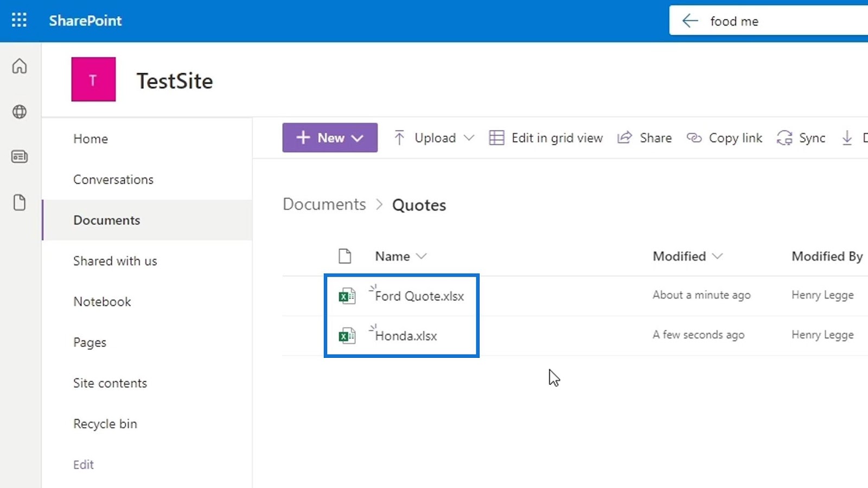The image size is (868, 488).
Task: Click the Honda Excel file icon
Action: pyautogui.click(x=347, y=336)
